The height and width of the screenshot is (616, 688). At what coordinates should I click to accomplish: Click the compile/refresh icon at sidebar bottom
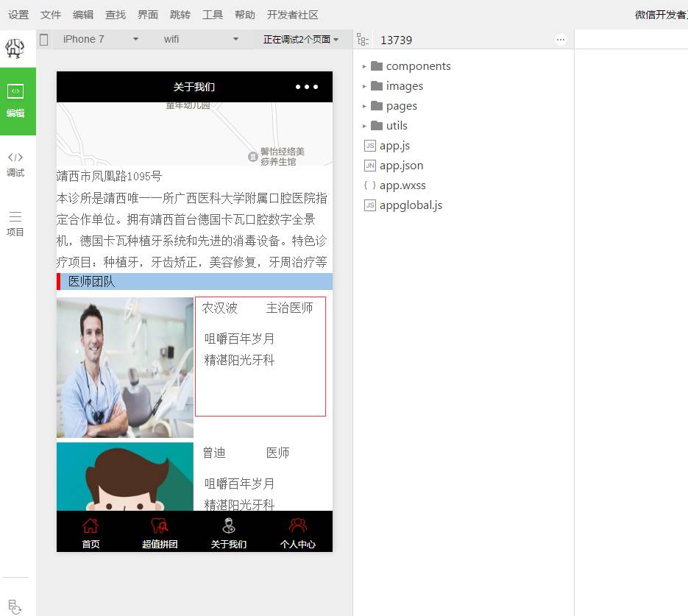15,606
